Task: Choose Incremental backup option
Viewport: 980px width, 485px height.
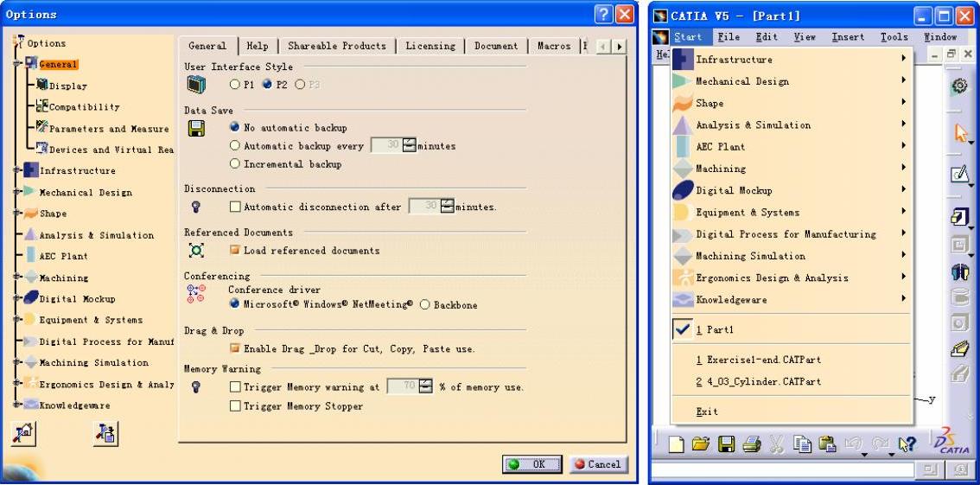Action: point(235,163)
